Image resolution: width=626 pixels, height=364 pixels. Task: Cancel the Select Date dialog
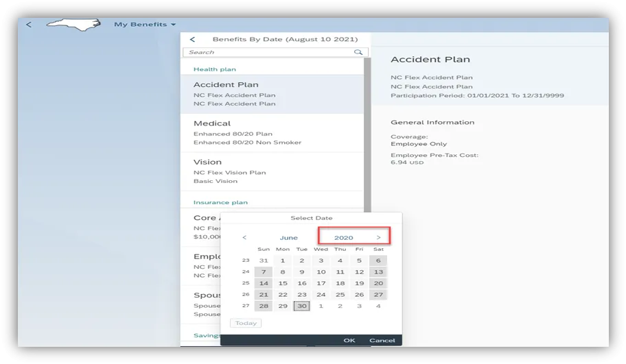tap(382, 341)
